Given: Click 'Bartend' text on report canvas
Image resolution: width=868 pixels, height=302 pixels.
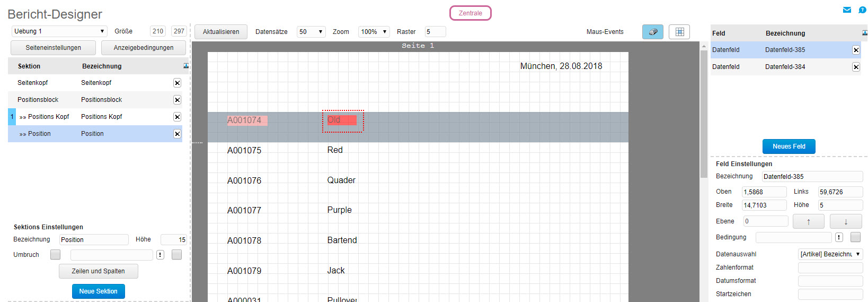Looking at the screenshot, I should coord(342,240).
